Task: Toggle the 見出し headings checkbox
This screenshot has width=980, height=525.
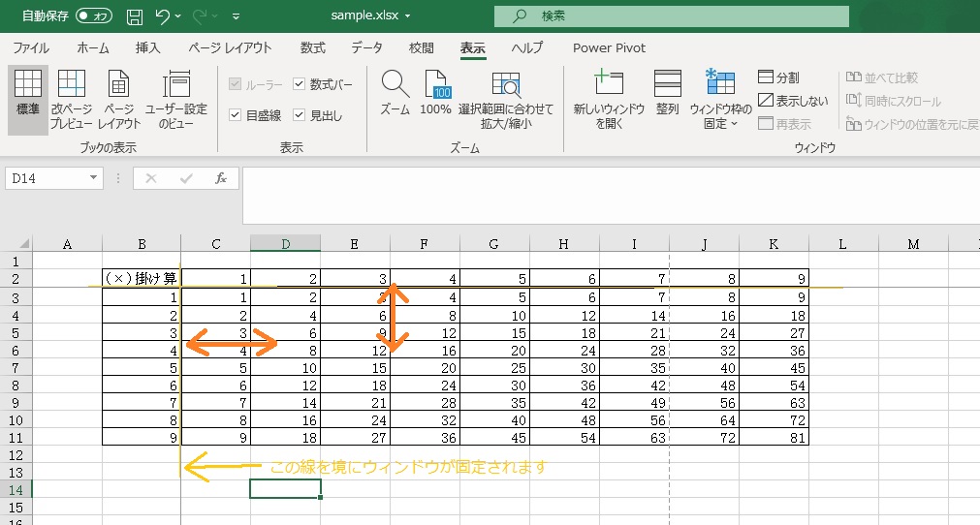Action: tap(300, 115)
